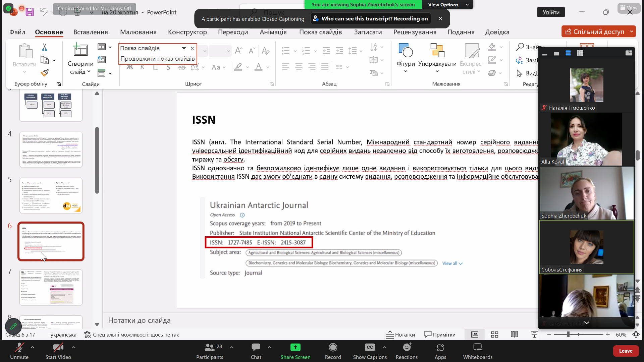
Task: Switch to Рецензування ribbon tab
Action: pos(415,32)
